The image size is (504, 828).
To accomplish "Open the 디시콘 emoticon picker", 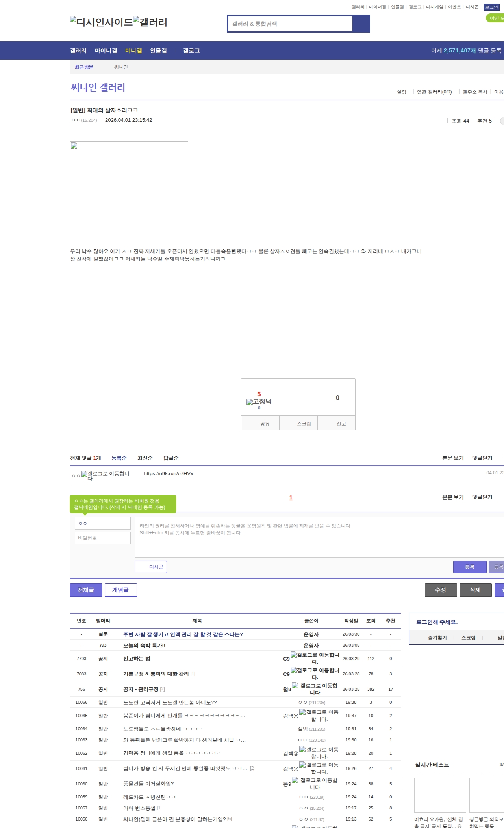I will [151, 567].
